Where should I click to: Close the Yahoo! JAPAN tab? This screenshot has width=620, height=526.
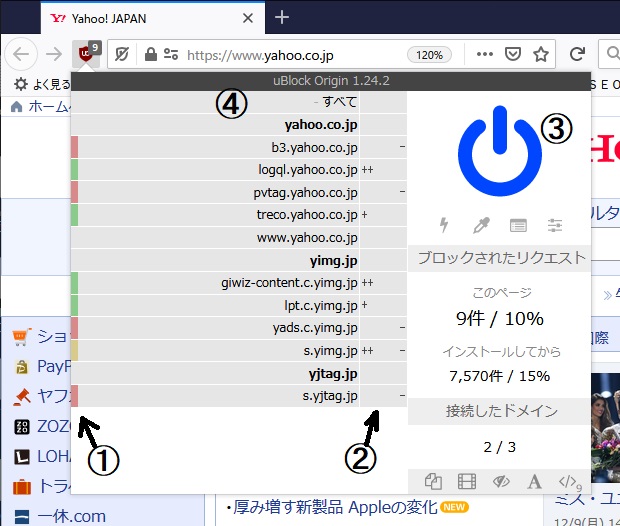248,18
